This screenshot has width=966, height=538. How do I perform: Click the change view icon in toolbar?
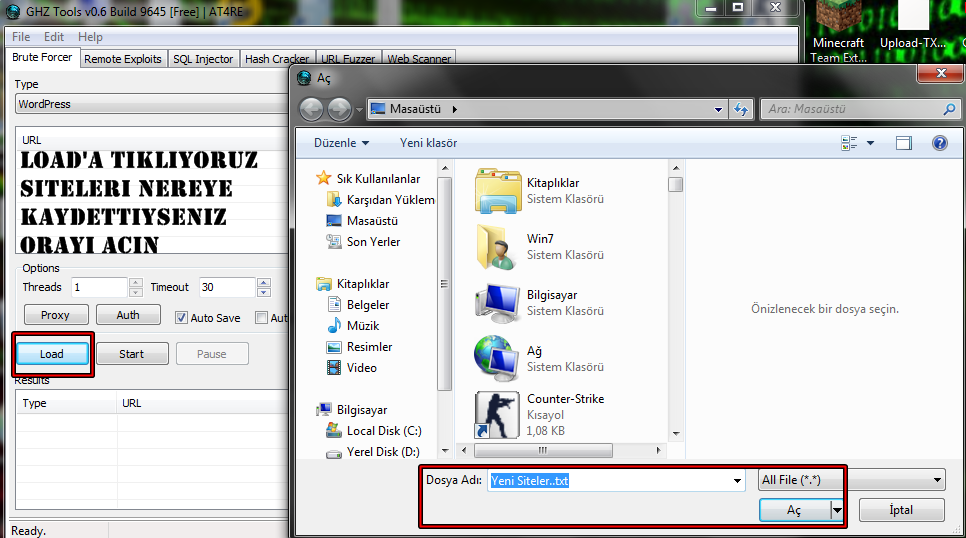849,143
